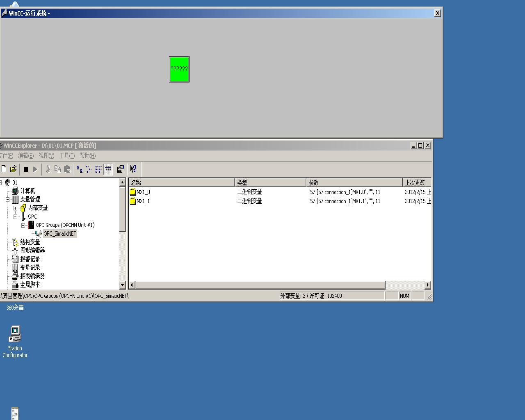Screen dimensions: 525x420
Task: Click status bar 外部变量: 2 text
Action: click(293, 296)
